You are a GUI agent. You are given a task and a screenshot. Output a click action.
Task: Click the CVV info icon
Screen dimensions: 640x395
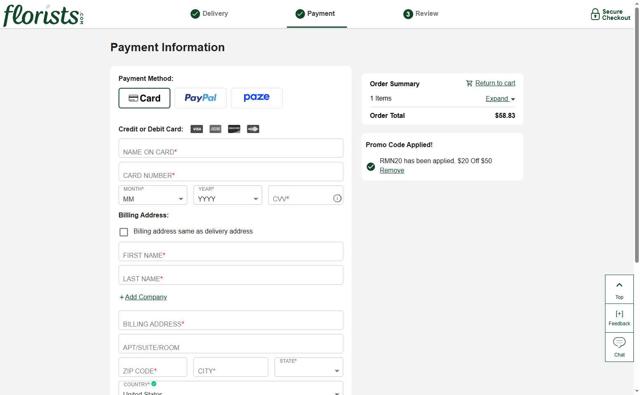tap(337, 198)
